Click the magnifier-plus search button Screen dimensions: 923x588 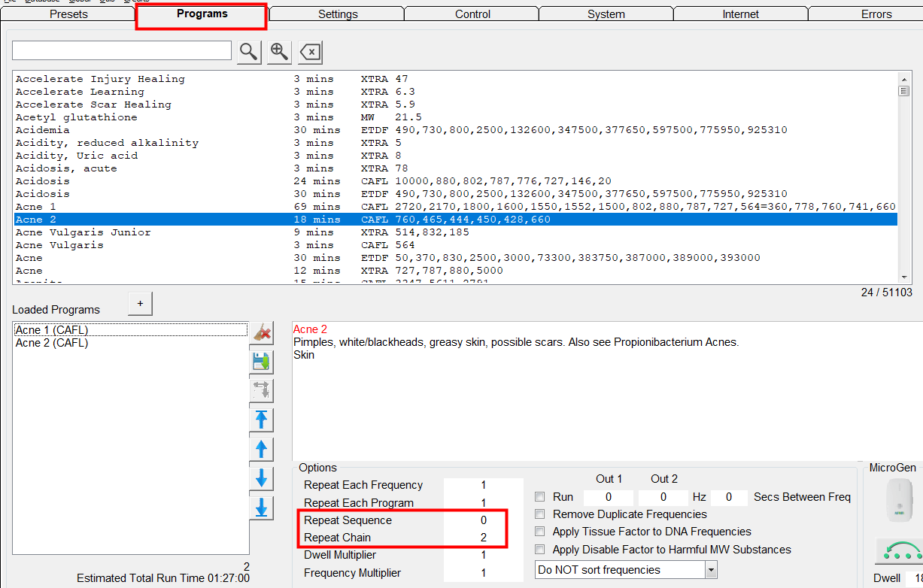click(x=279, y=51)
